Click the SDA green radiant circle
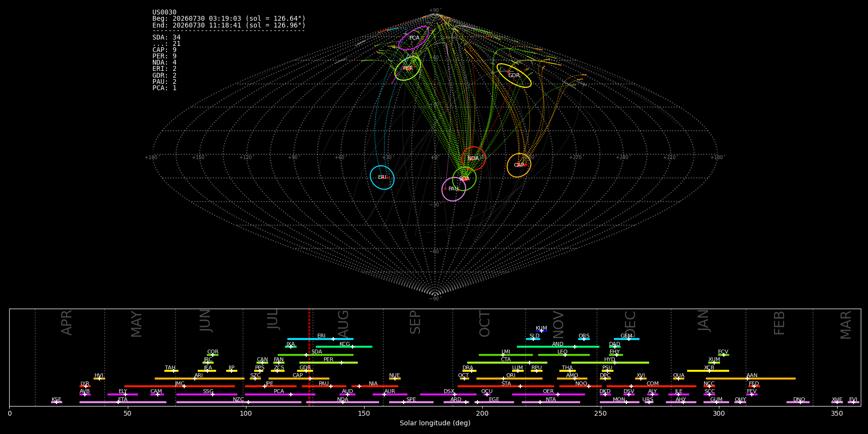Image resolution: width=868 pixels, height=434 pixels. 464,178
